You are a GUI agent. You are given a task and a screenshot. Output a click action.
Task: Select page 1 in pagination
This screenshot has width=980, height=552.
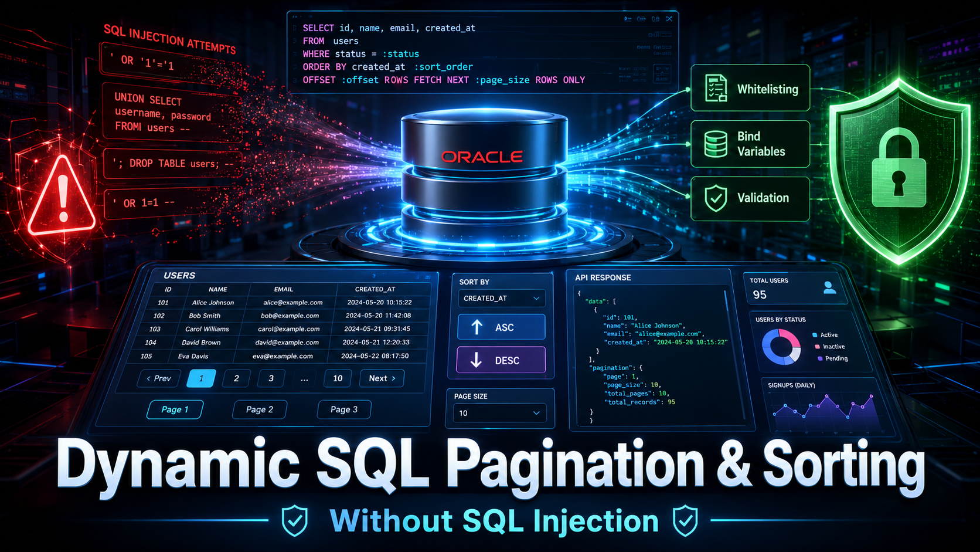pos(201,378)
